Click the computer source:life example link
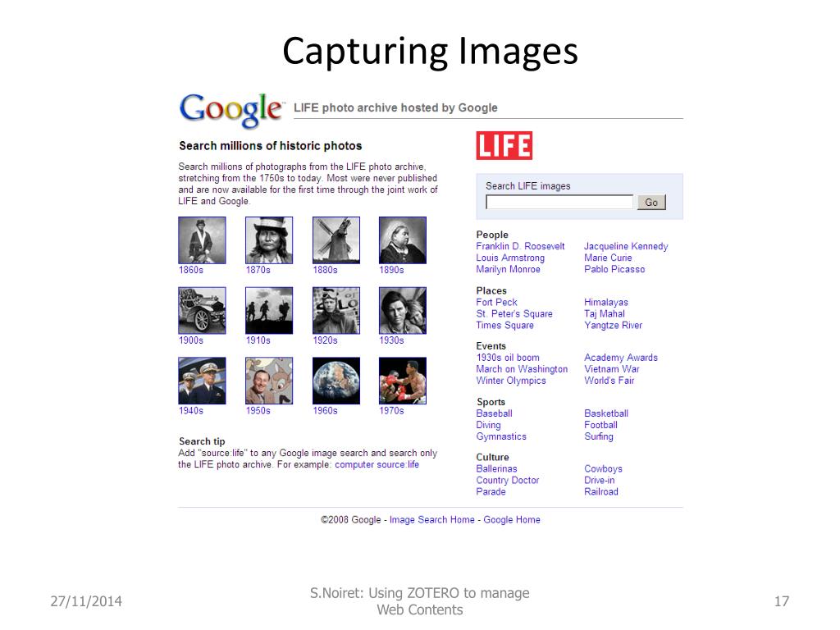The width and height of the screenshot is (840, 630). (x=377, y=464)
